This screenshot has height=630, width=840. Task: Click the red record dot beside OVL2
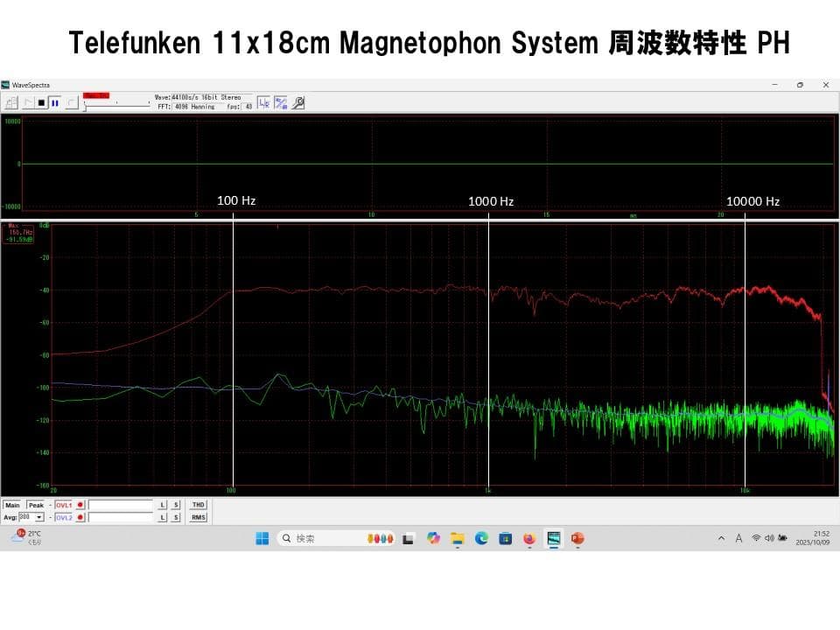tap(80, 517)
